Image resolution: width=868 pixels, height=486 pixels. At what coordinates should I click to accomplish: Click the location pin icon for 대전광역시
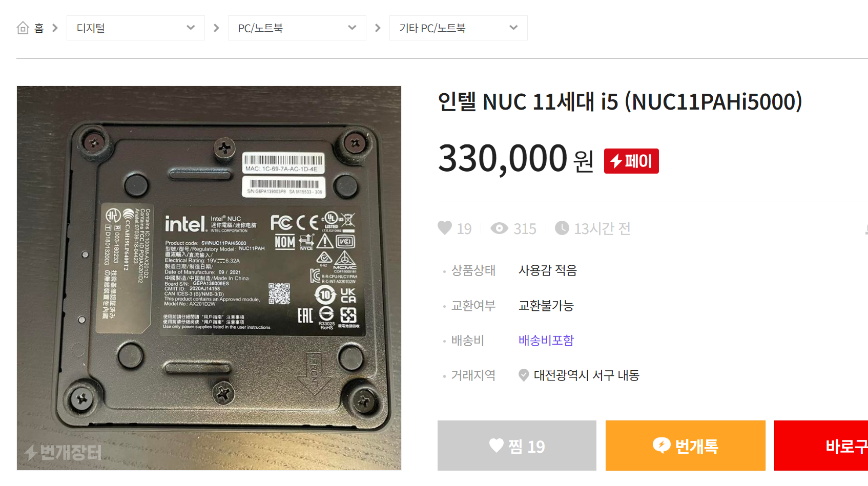point(524,375)
